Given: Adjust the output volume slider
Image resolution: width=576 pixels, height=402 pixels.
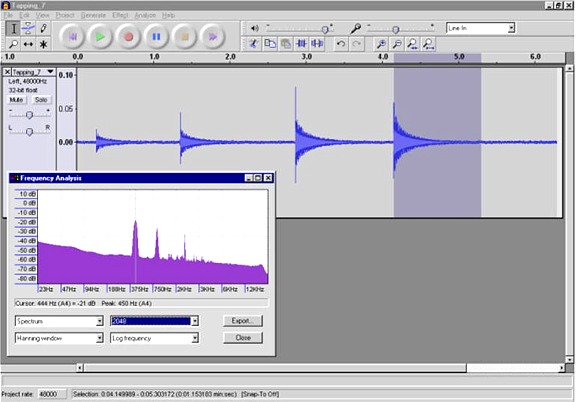Looking at the screenshot, I should [x=325, y=29].
